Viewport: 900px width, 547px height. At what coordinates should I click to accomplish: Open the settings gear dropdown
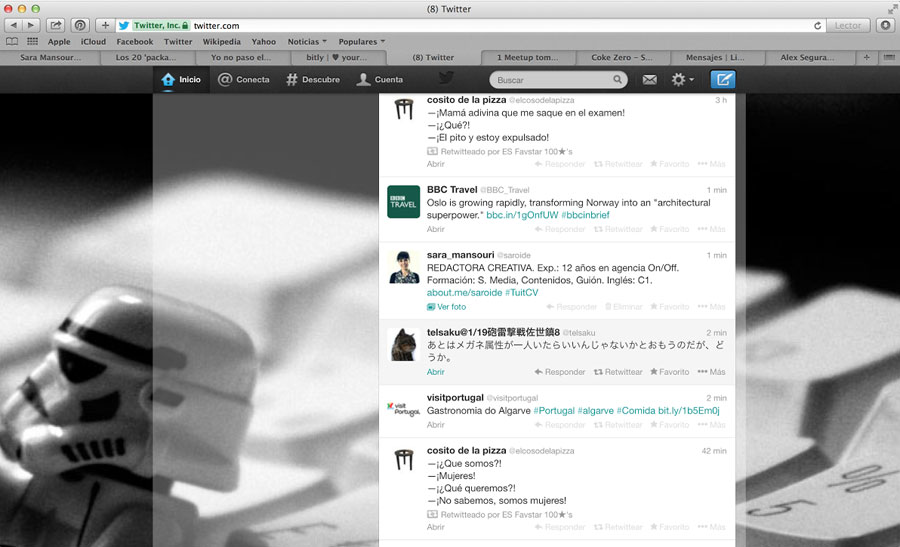(x=682, y=80)
